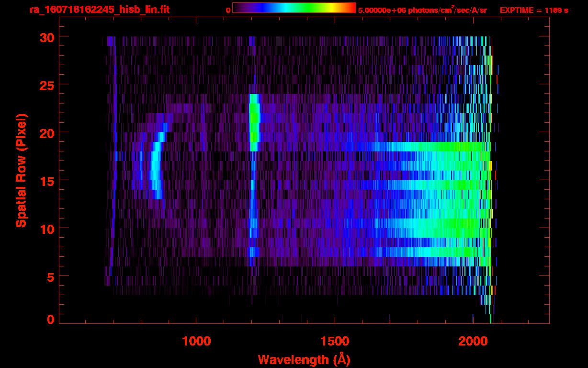Click the 0 spatial row tick label
Viewport: 588px width, 368px height.
[x=50, y=320]
